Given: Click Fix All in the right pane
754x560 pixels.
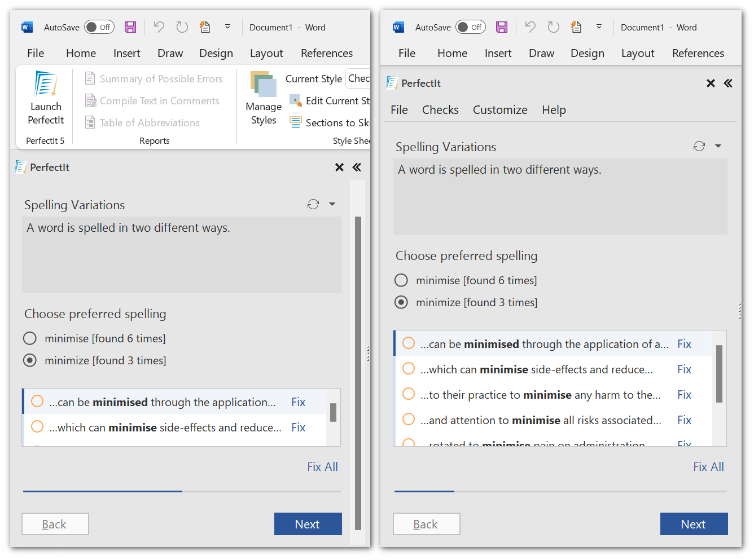Looking at the screenshot, I should click(x=708, y=467).
